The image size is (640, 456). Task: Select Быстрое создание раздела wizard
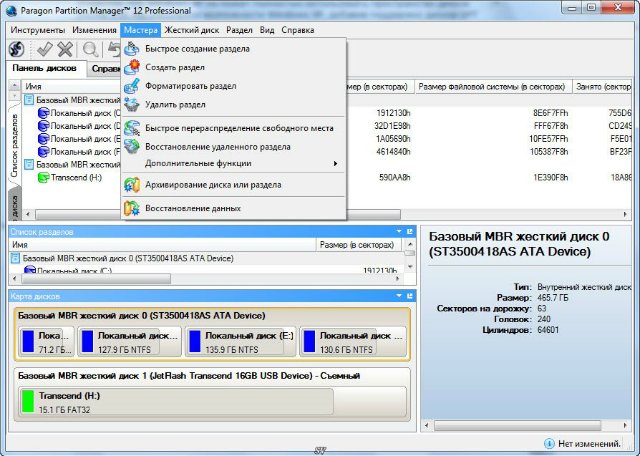[234, 49]
